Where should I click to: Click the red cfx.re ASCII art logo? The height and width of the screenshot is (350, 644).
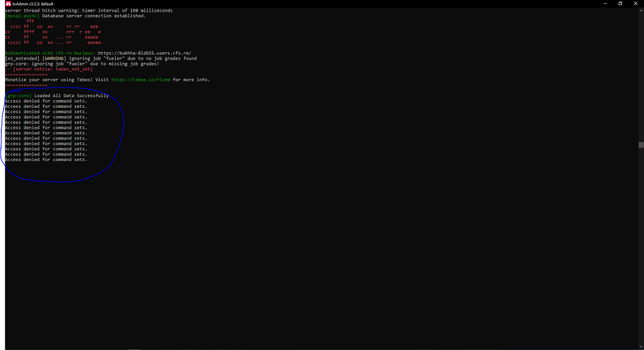(51, 33)
